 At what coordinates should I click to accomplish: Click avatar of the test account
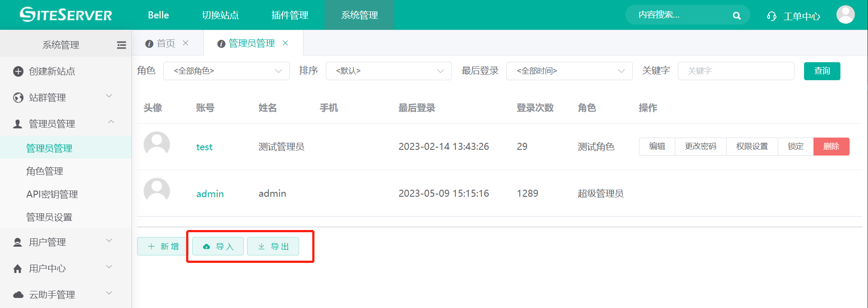[157, 145]
